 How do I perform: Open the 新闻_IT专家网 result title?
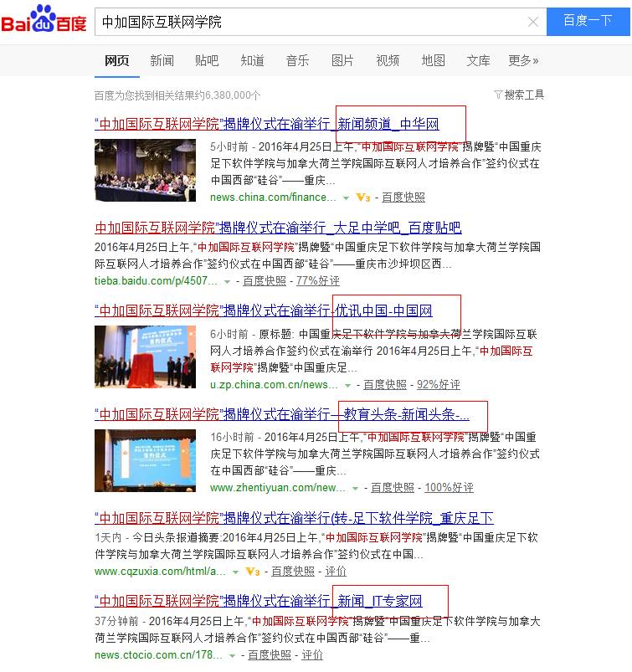tap(258, 602)
